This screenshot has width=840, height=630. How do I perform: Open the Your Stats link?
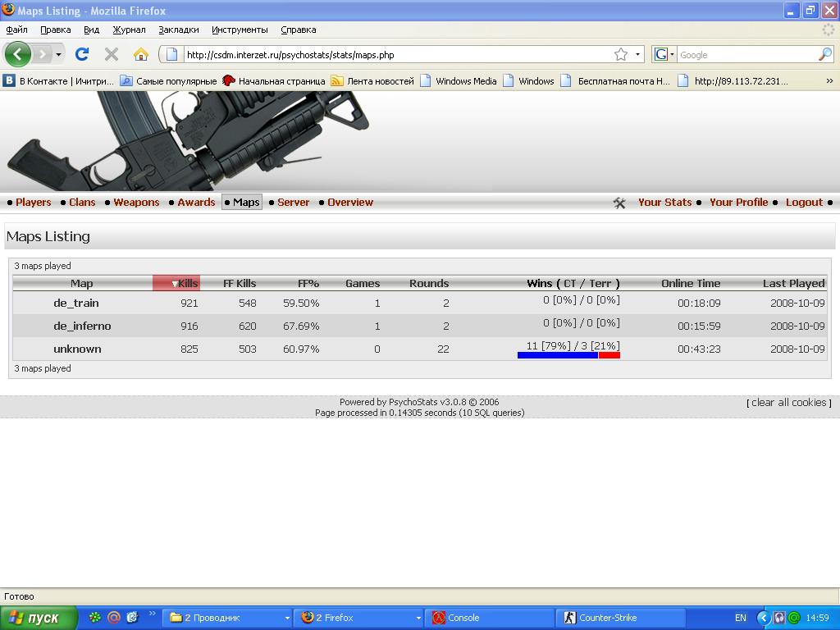tap(664, 202)
